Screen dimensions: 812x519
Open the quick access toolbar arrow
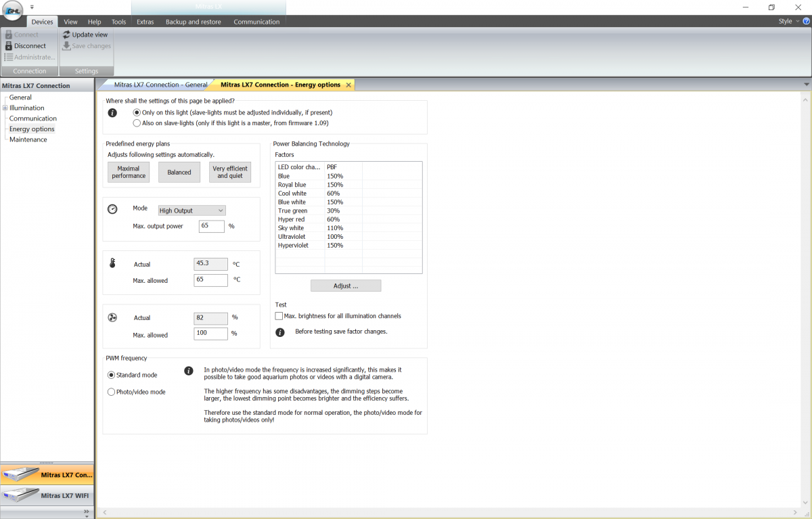pyautogui.click(x=32, y=7)
